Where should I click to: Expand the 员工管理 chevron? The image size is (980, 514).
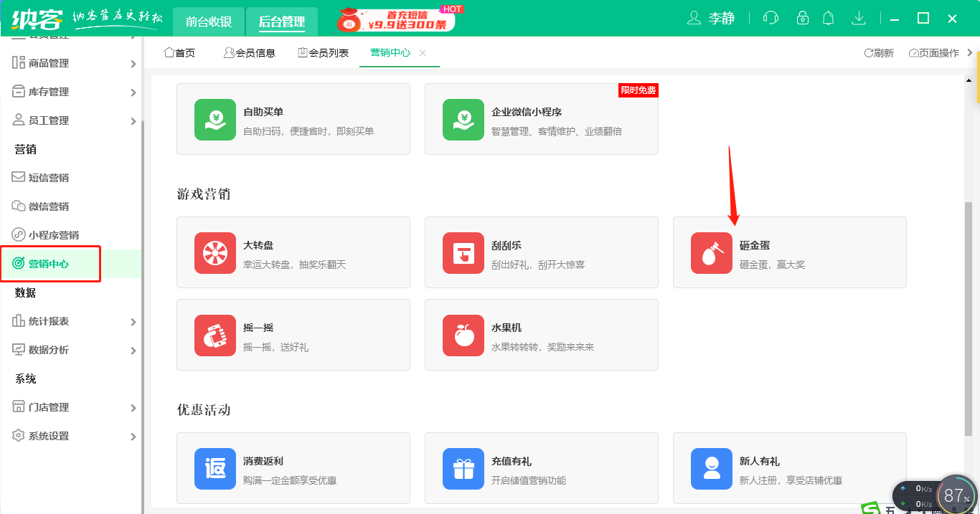tap(133, 121)
